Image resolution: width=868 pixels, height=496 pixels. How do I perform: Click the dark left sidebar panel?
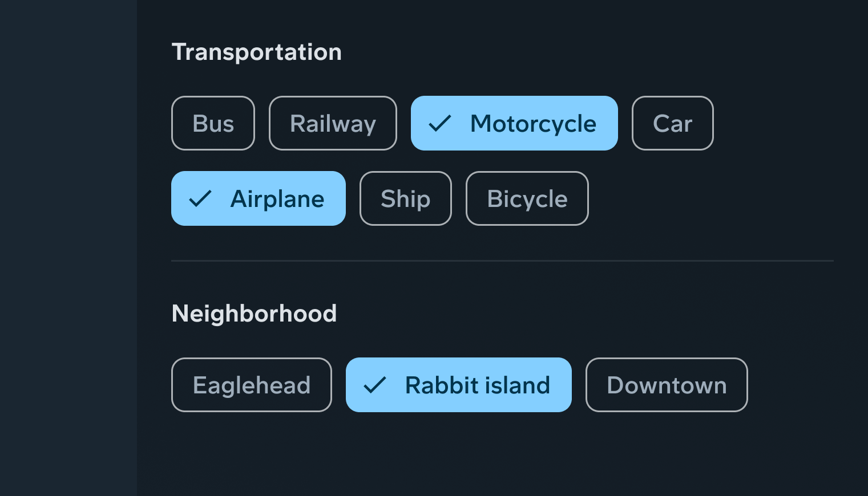(68, 248)
